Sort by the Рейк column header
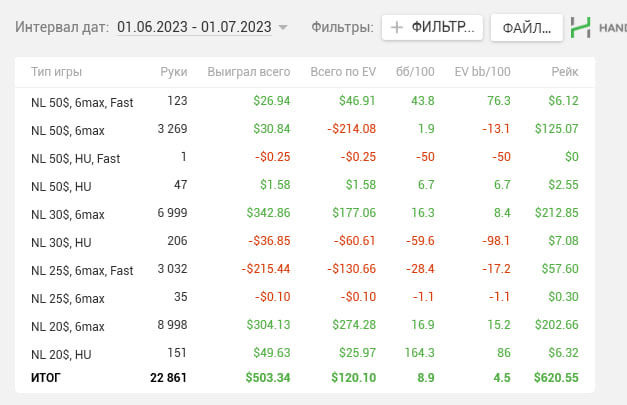The height and width of the screenshot is (405, 627). 565,72
